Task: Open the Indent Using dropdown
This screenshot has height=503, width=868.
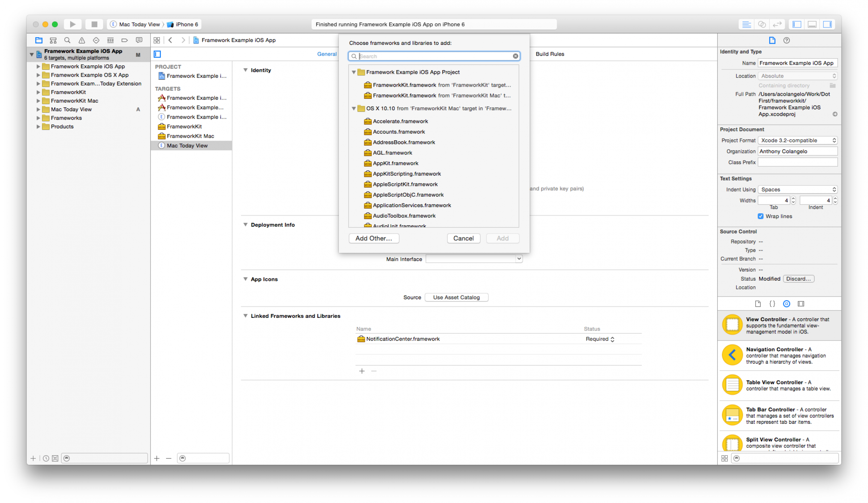Action: point(797,189)
